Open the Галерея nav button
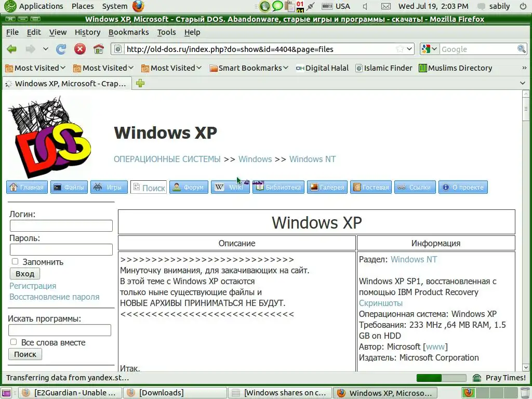Image resolution: width=532 pixels, height=399 pixels. click(327, 187)
